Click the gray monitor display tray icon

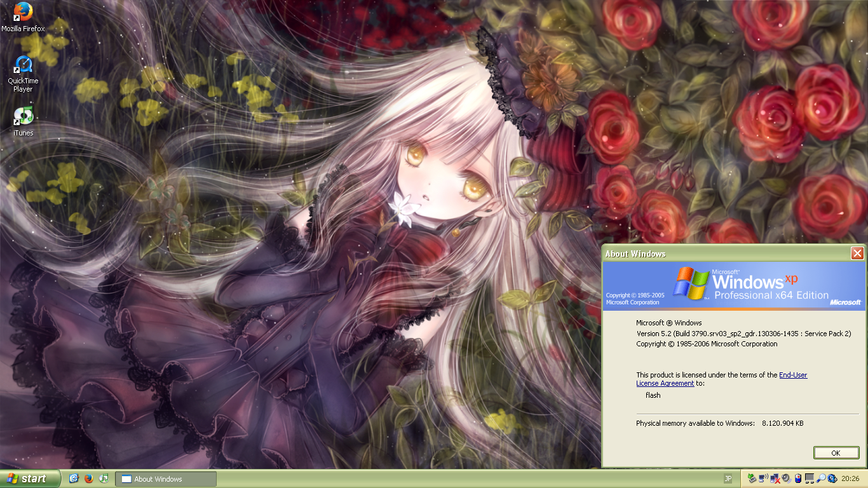coord(810,478)
